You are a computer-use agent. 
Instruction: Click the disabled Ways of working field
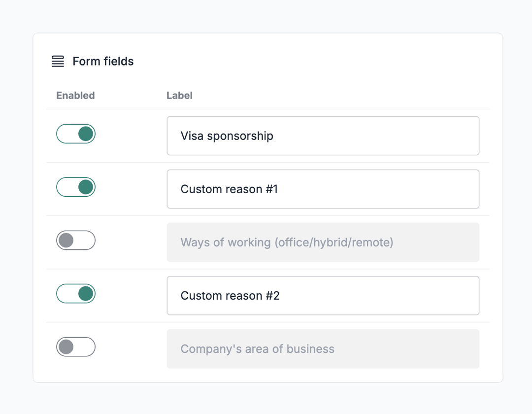pyautogui.click(x=323, y=242)
